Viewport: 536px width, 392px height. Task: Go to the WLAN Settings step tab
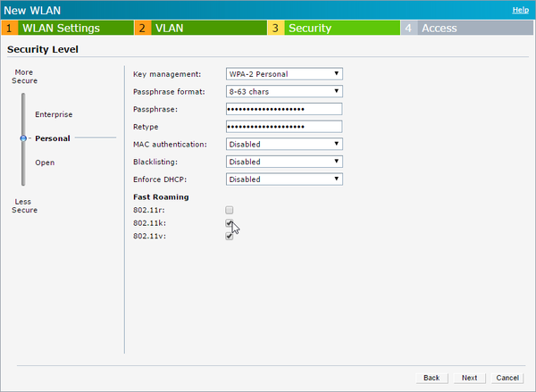tap(67, 28)
